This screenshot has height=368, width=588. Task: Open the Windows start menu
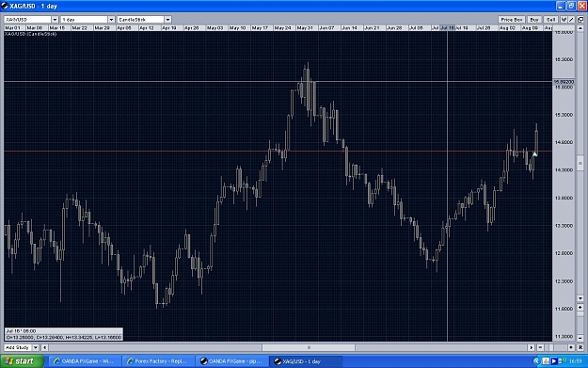coord(22,361)
